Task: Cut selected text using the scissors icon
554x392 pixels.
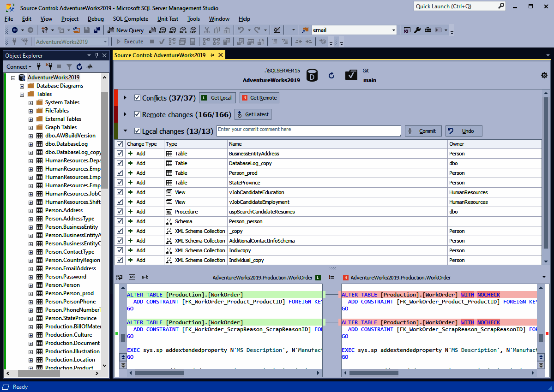Action: click(207, 30)
